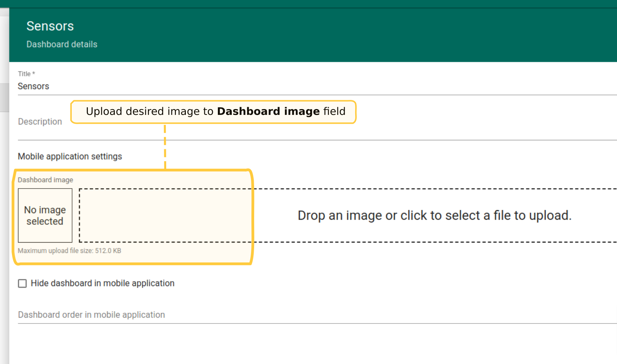This screenshot has width=617, height=364.
Task: Click the 'Hide dashboard in mobile application' label text
Action: pyautogui.click(x=103, y=283)
